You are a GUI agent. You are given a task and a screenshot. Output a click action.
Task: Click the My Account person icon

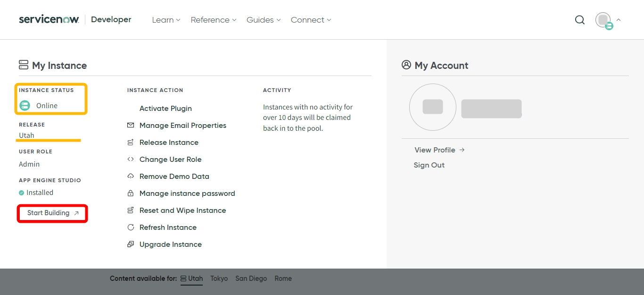[406, 65]
